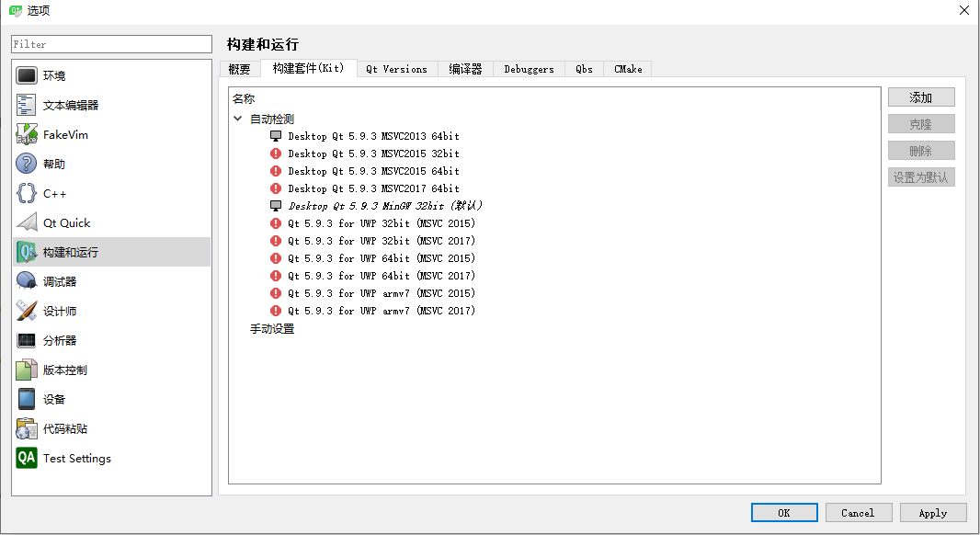
Task: Select Qt 5.9.3 for UWP armv7 (MSVC 2017) text
Action: coord(382,311)
